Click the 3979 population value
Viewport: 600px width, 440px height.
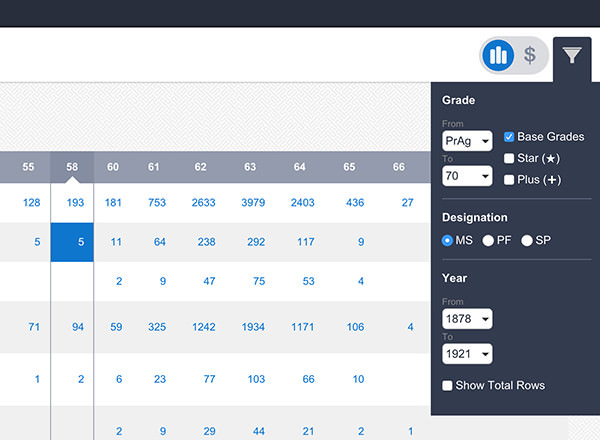click(x=254, y=203)
